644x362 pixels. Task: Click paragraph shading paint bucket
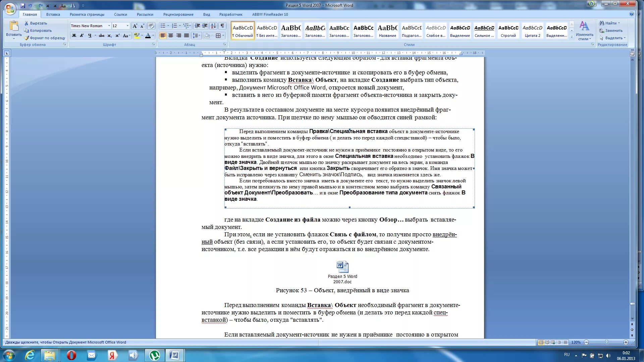tap(207, 36)
